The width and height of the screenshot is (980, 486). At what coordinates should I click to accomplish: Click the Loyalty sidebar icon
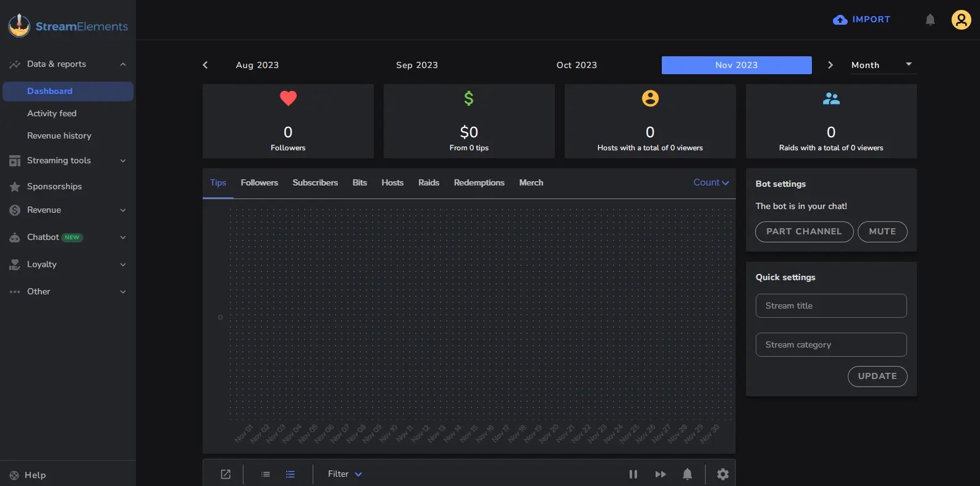[15, 265]
